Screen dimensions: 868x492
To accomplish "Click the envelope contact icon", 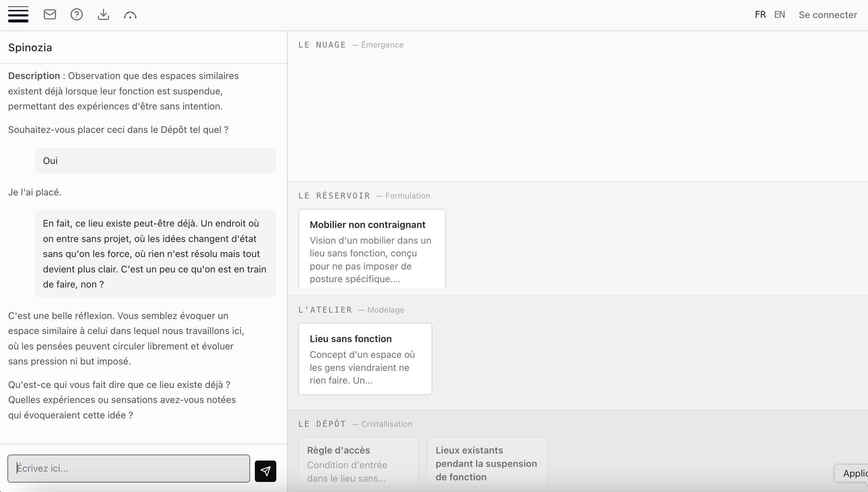I will (50, 14).
